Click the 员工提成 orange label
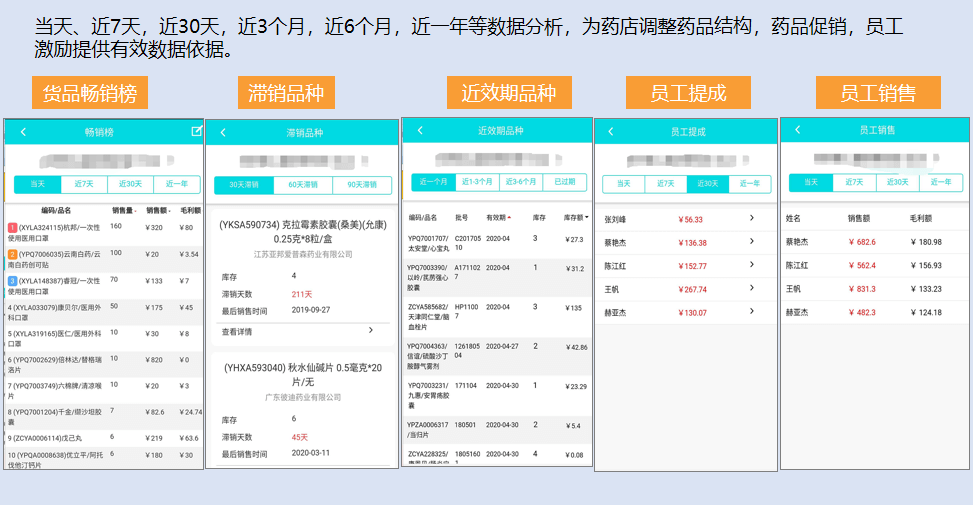 pyautogui.click(x=687, y=93)
